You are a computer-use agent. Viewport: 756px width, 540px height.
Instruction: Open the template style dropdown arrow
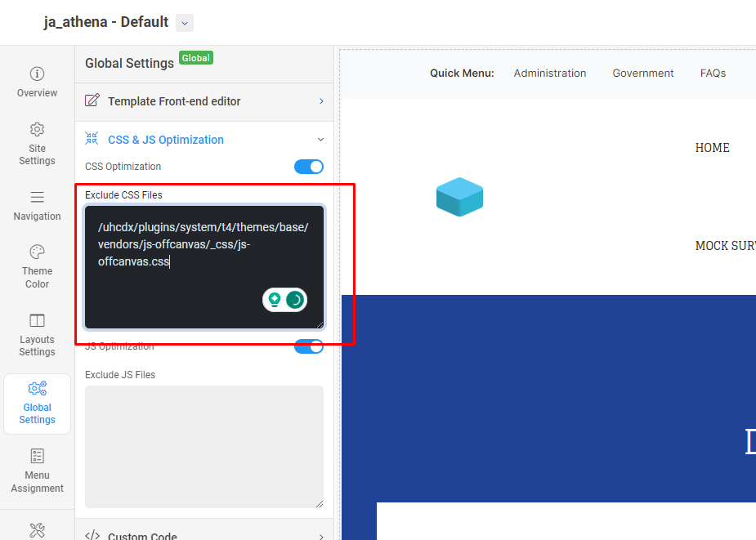(185, 23)
